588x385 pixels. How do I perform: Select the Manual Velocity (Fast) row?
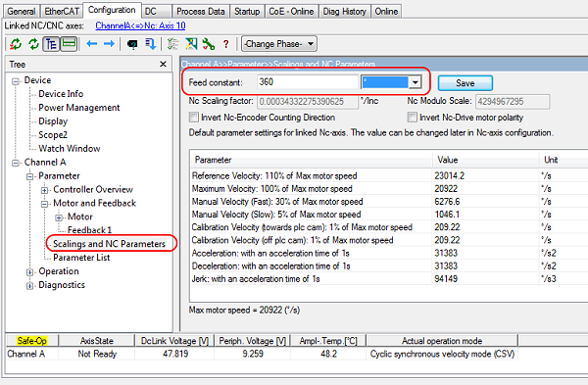point(389,201)
